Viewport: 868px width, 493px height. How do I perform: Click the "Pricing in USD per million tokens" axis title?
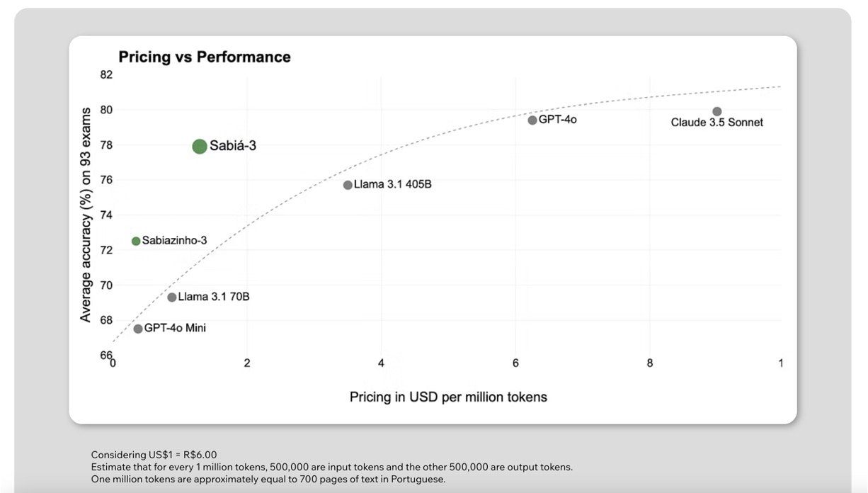(x=448, y=397)
